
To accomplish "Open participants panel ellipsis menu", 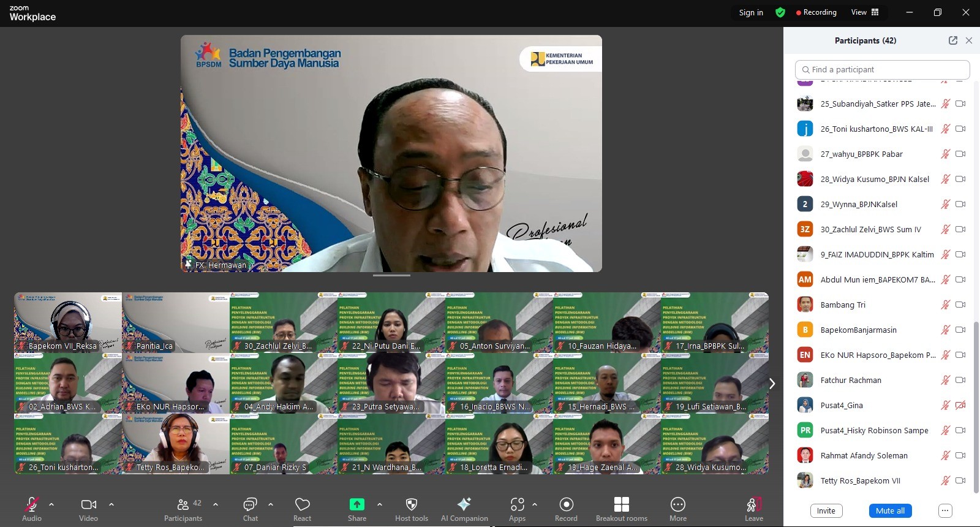I will [944, 510].
